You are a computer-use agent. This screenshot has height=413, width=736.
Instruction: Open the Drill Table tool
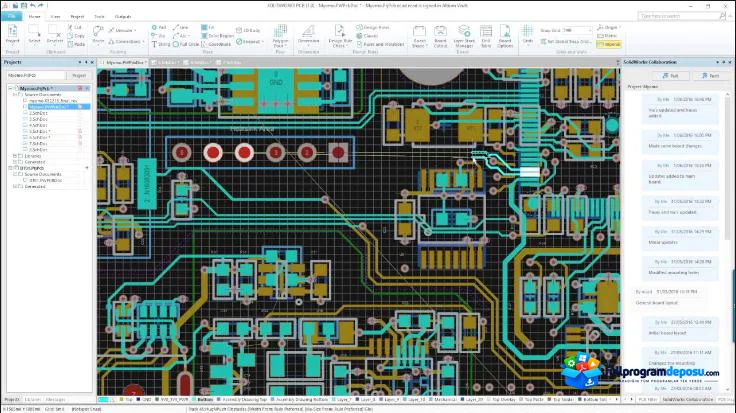coord(486,37)
